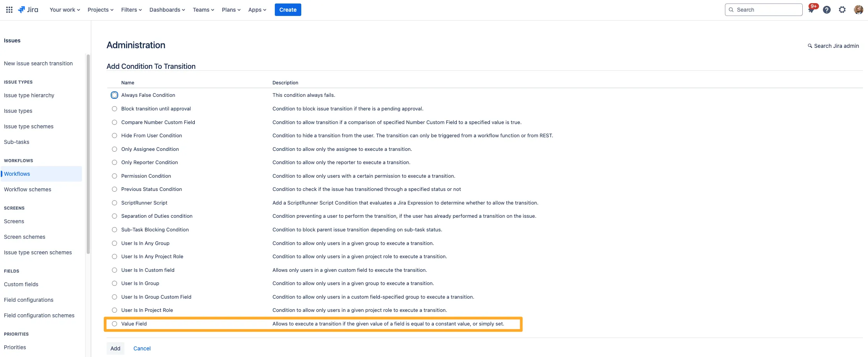Open Workflow schemes sidebar item
This screenshot has height=357, width=868.
(x=28, y=189)
